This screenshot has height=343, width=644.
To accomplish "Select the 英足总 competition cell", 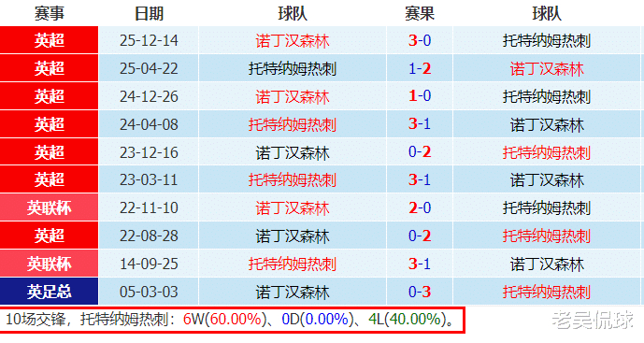I will [x=49, y=292].
